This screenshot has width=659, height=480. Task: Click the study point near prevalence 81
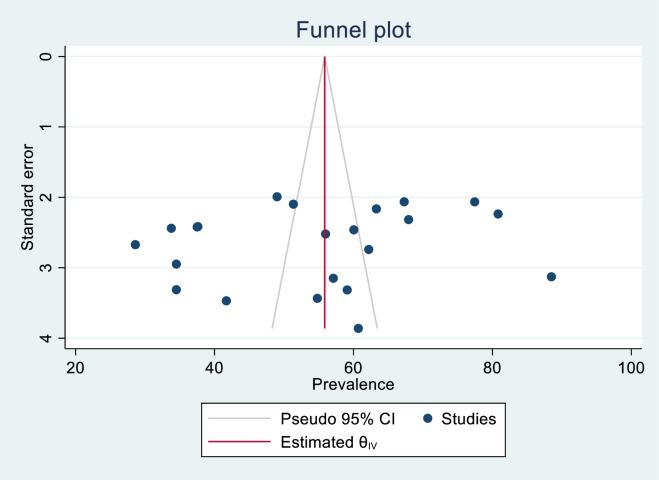coord(498,214)
